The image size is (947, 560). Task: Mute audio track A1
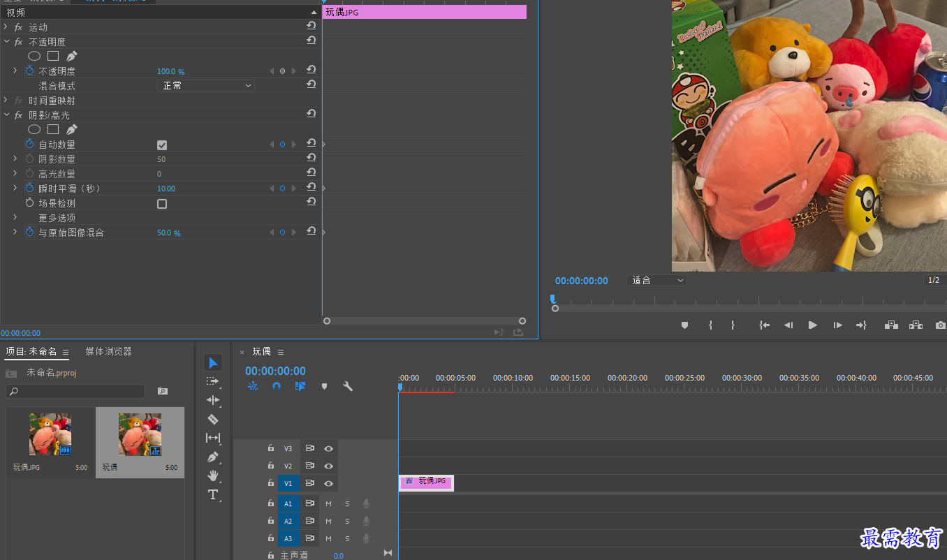click(x=328, y=503)
